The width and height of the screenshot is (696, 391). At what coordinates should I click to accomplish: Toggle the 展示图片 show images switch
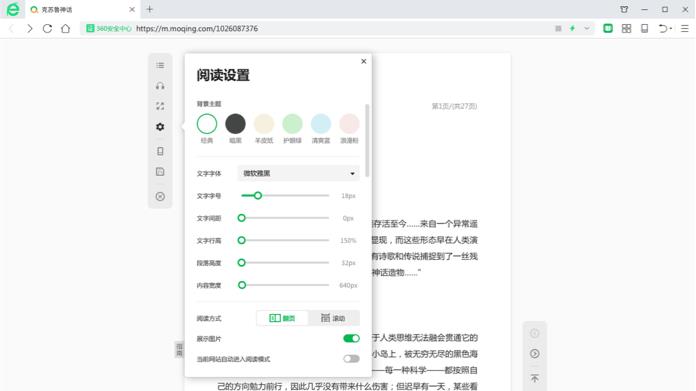pos(351,339)
